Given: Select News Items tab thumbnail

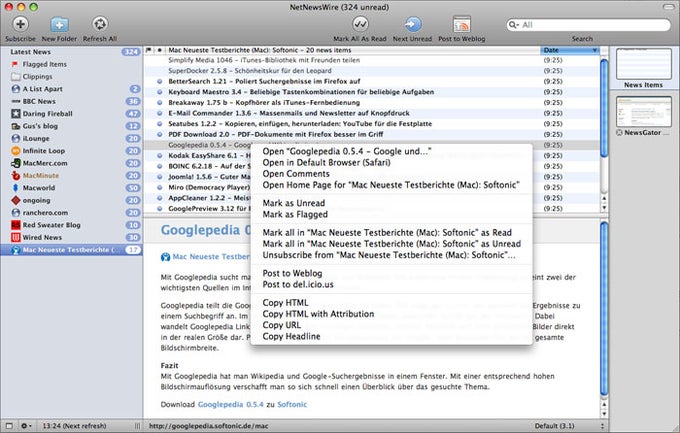Looking at the screenshot, I should [644, 63].
